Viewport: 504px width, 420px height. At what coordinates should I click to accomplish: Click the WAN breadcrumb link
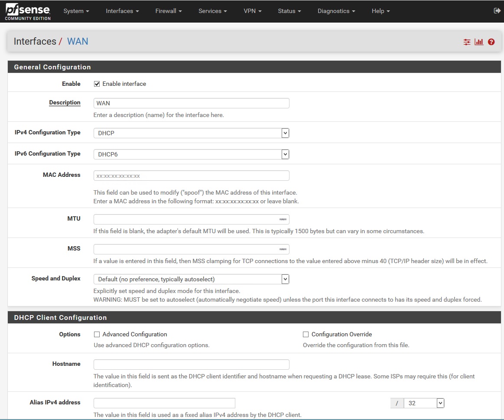click(78, 42)
